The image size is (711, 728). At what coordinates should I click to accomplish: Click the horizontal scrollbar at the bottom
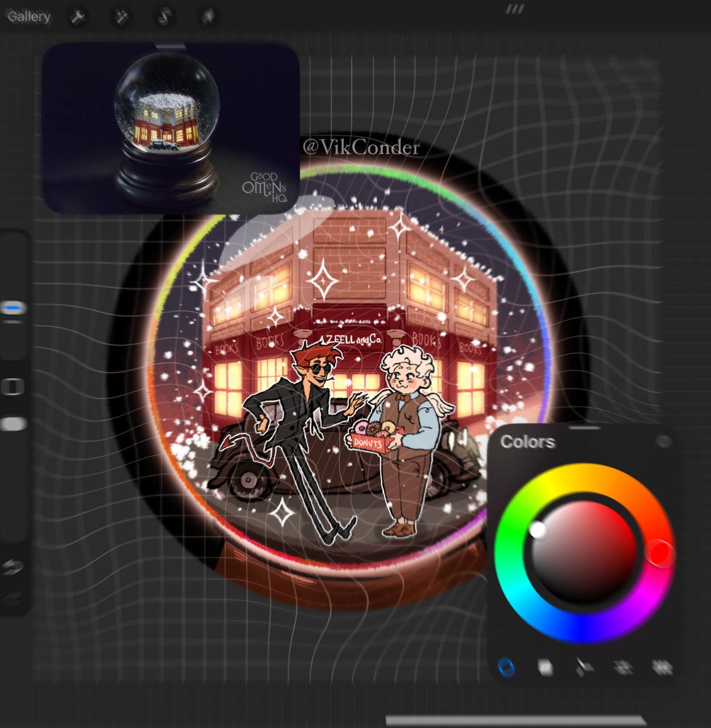point(516,721)
